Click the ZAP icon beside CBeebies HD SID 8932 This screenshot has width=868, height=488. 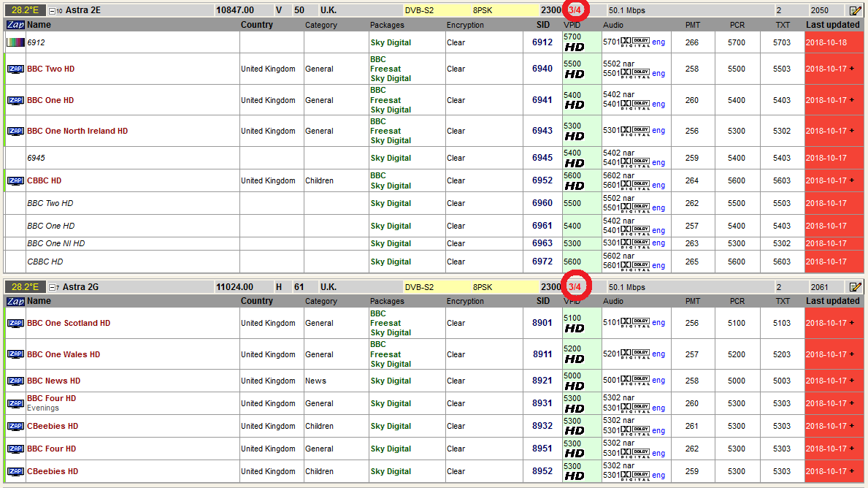(x=15, y=426)
